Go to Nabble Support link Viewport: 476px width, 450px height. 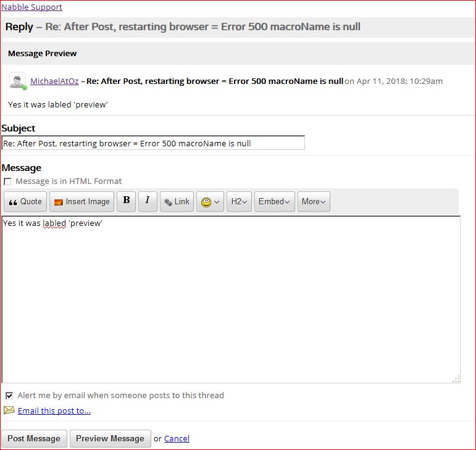pos(31,7)
